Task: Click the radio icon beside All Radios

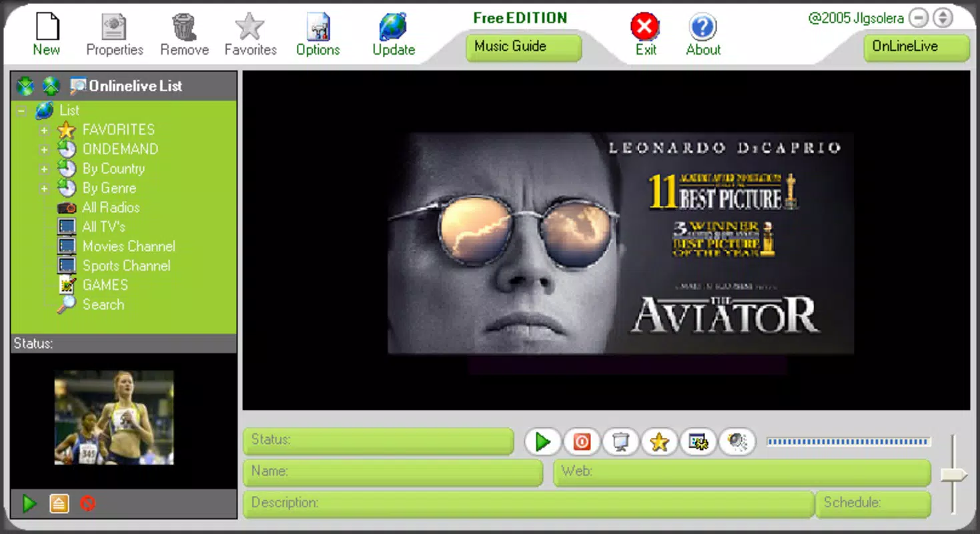Action: [67, 208]
